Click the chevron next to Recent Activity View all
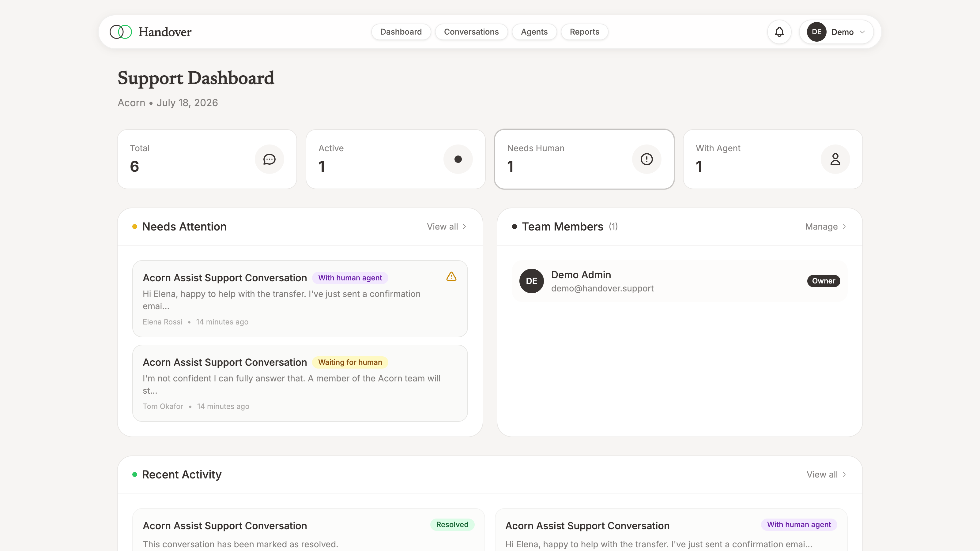The image size is (980, 551). pos(844,474)
